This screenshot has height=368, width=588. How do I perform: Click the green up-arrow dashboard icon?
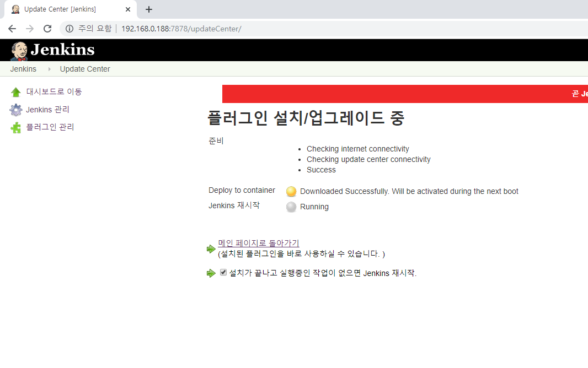[x=16, y=92]
